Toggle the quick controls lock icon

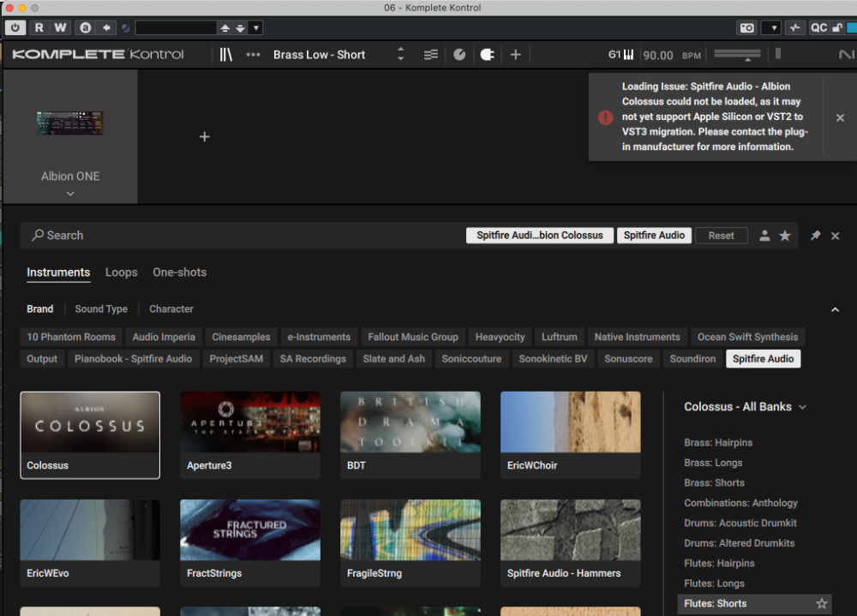point(836,28)
